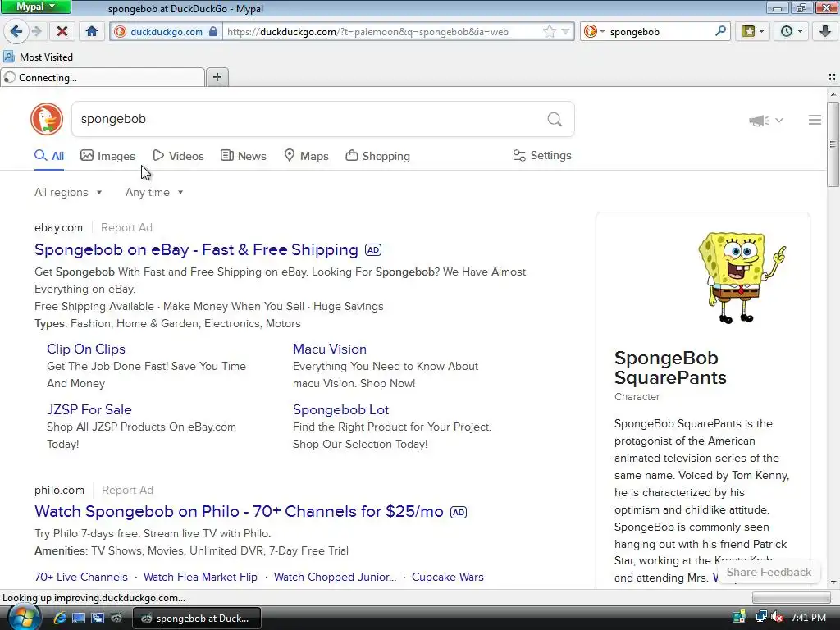Image resolution: width=840 pixels, height=630 pixels.
Task: Launch Internet Explorer from the taskbar
Action: pos(60,618)
